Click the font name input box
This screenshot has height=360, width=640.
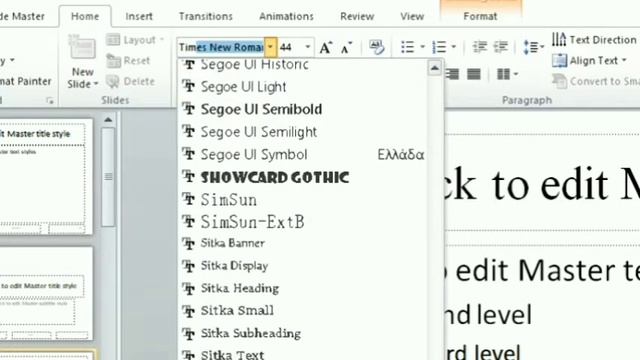click(x=221, y=47)
